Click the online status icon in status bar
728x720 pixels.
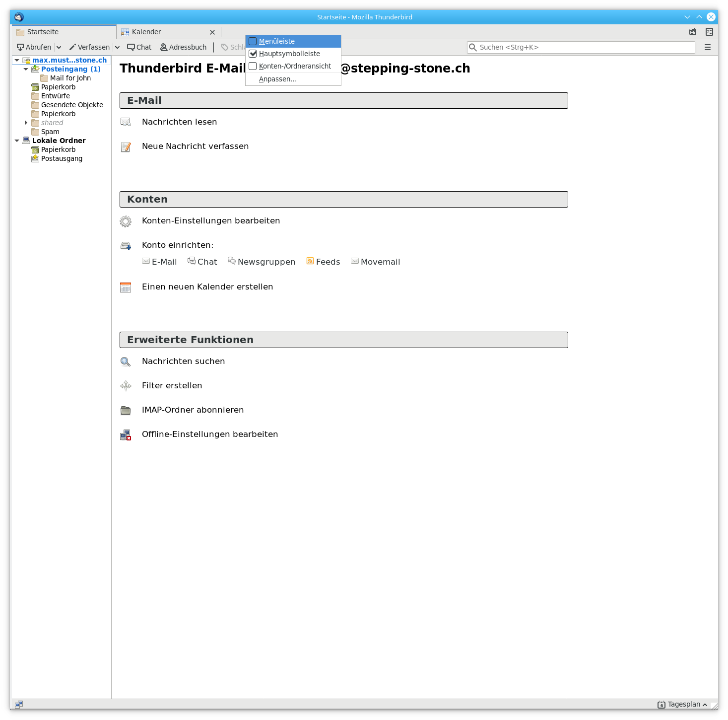click(x=19, y=704)
